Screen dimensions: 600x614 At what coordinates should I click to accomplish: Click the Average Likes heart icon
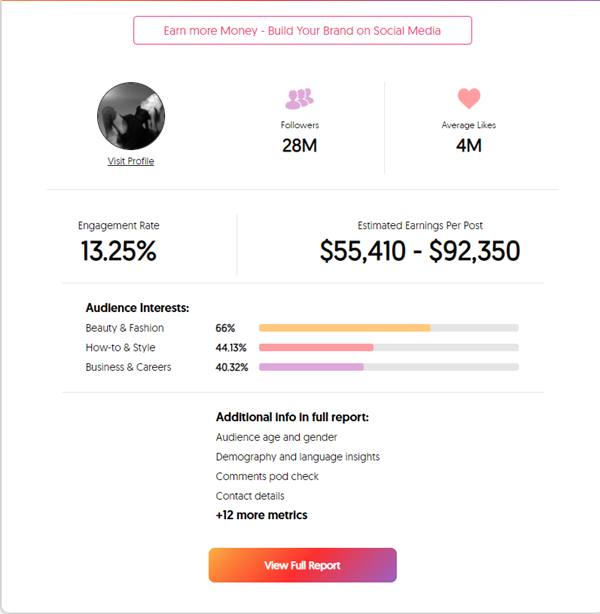(469, 98)
